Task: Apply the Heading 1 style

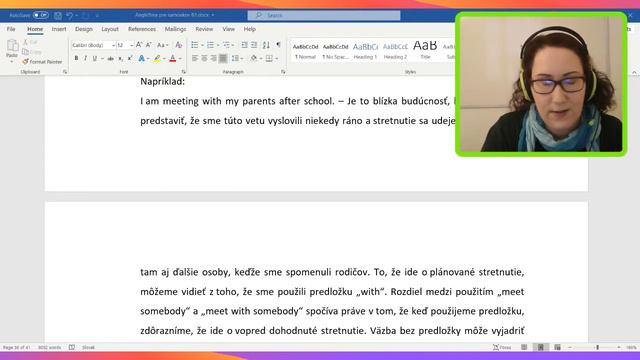Action: click(365, 51)
